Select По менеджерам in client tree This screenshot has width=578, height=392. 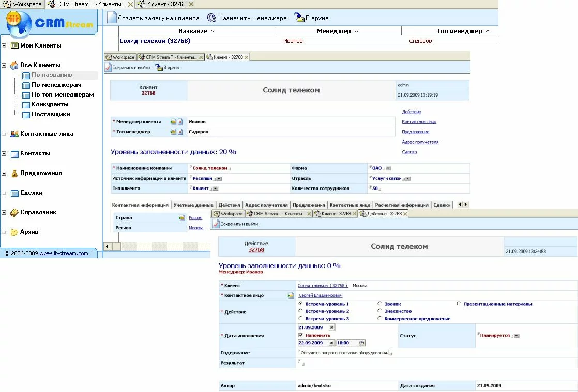click(x=56, y=85)
